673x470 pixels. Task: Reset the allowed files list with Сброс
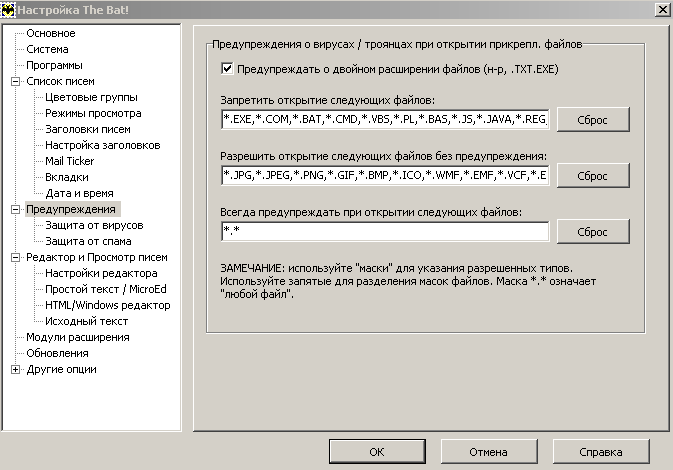pos(593,176)
